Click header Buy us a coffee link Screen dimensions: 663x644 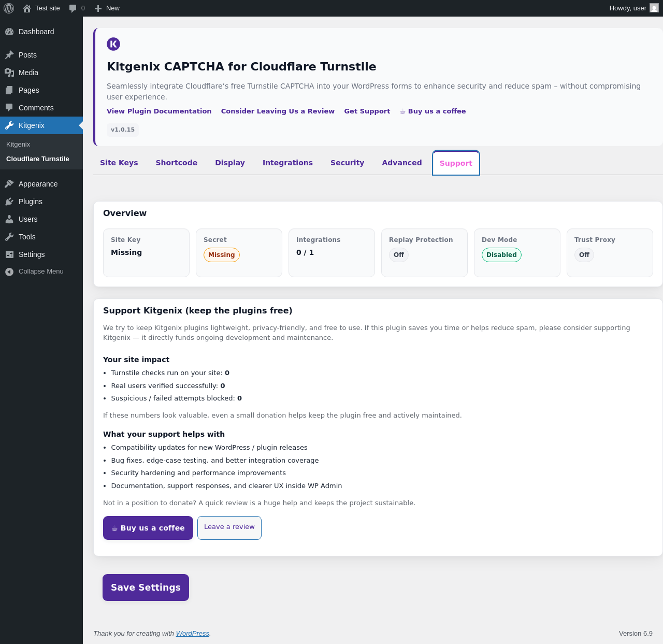(433, 111)
